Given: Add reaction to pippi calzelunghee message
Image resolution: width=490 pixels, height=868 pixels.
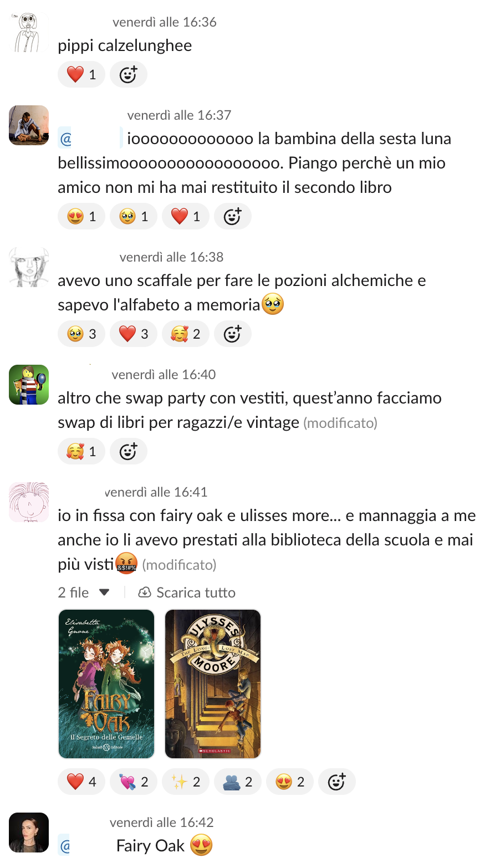Looking at the screenshot, I should click(x=129, y=74).
